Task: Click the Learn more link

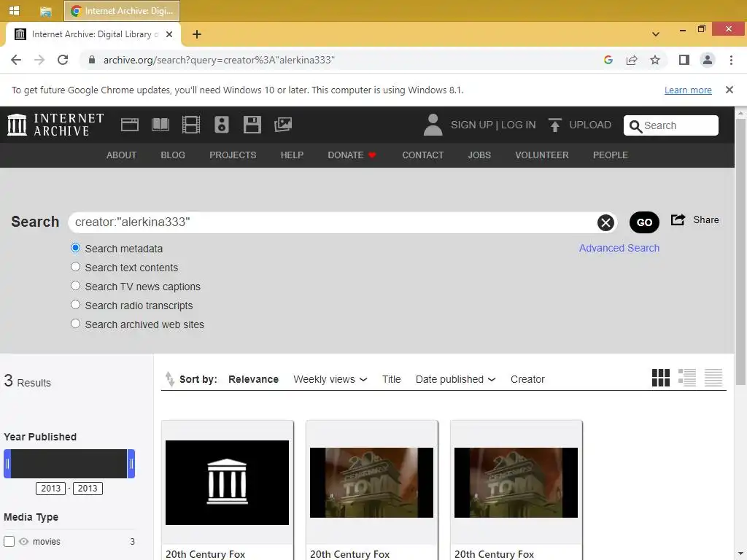Action: tap(688, 90)
